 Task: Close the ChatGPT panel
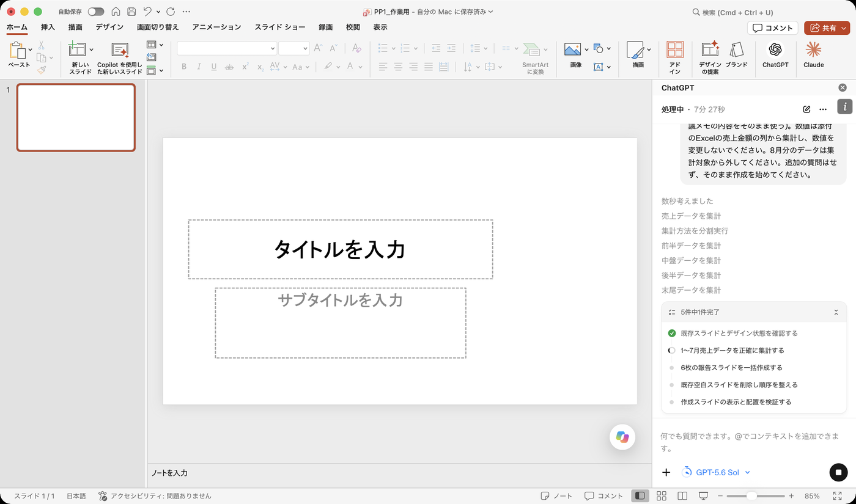tap(843, 88)
